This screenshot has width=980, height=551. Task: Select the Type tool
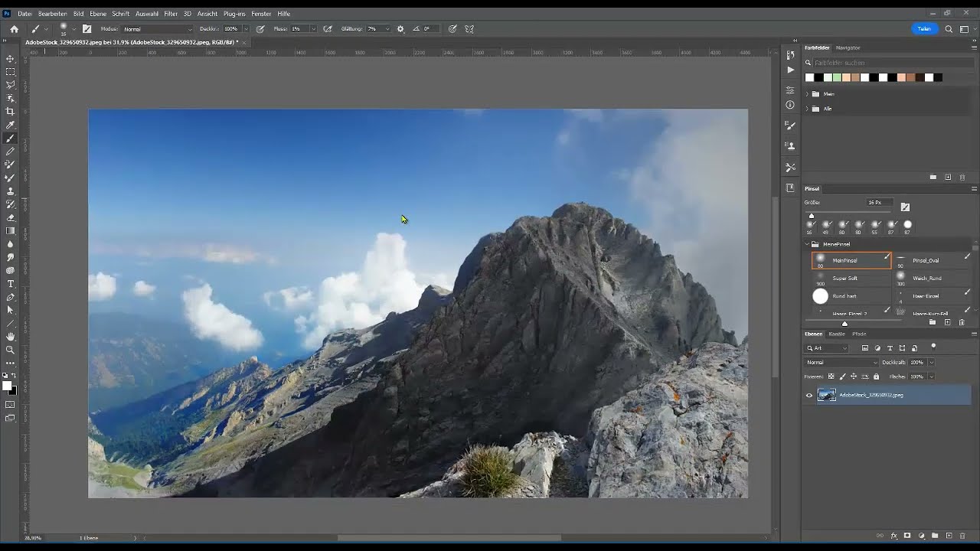pos(10,284)
